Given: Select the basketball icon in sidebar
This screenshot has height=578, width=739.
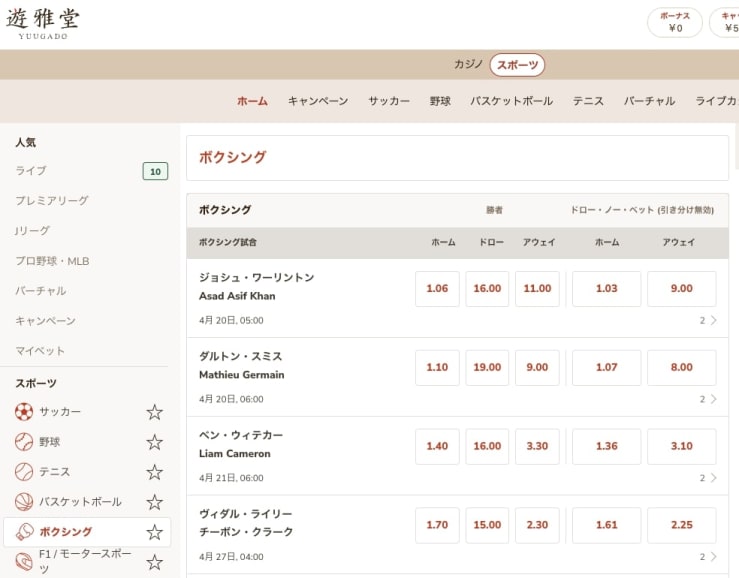Looking at the screenshot, I should coord(24,502).
